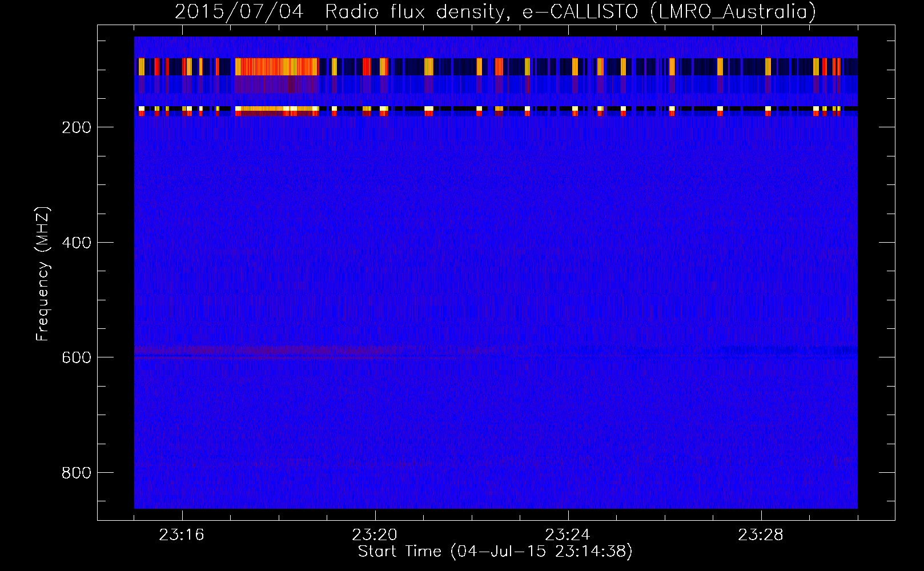Click the "23:20" time tick label
The image size is (924, 571).
[375, 535]
